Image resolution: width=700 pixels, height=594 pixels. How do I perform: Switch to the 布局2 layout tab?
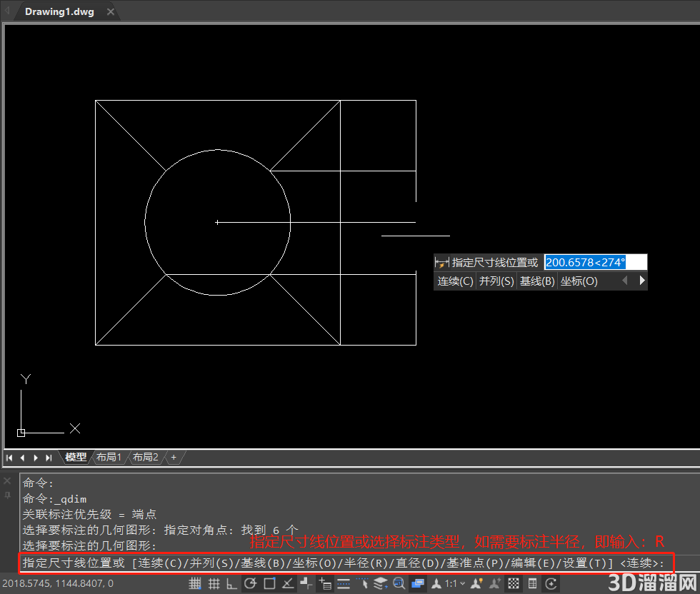(x=145, y=457)
